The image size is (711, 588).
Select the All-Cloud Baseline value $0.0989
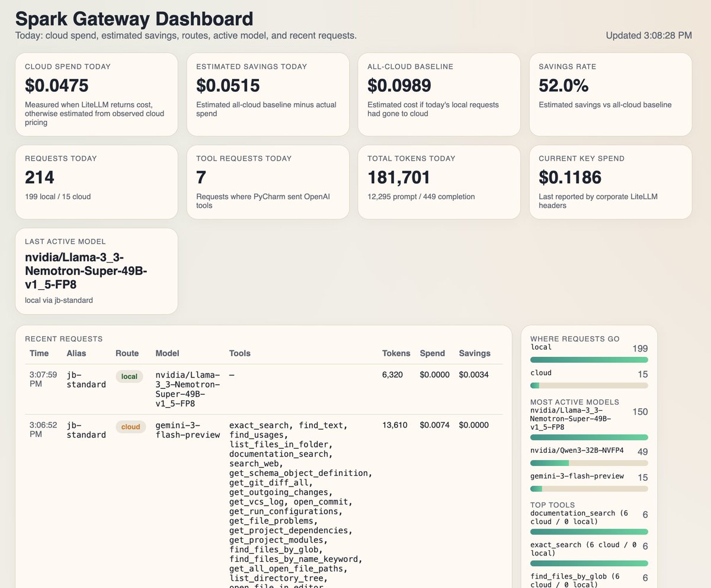pos(399,86)
